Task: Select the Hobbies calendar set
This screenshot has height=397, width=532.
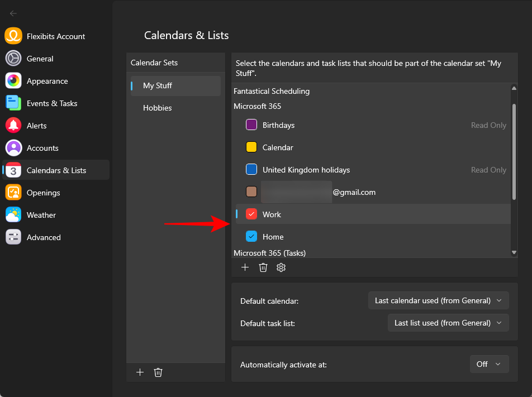Action: [x=158, y=108]
